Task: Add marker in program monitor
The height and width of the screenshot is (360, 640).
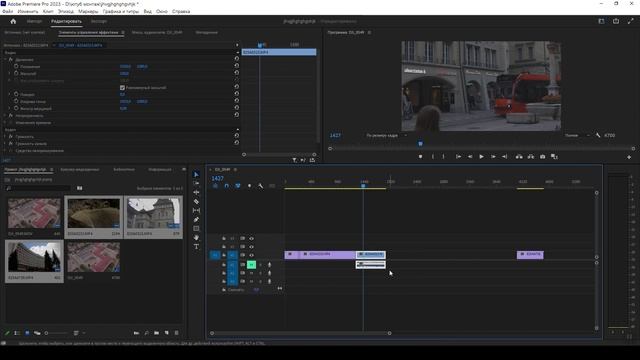Action: [420, 157]
